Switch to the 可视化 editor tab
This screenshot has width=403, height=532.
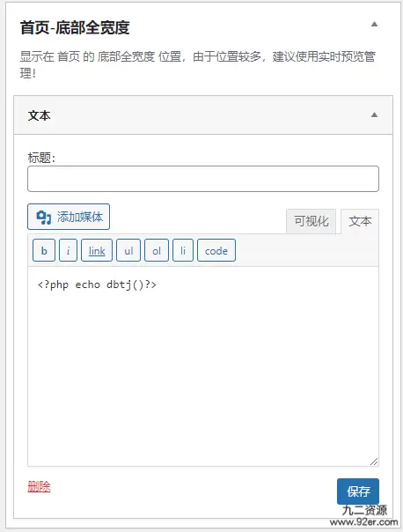pyautogui.click(x=311, y=222)
